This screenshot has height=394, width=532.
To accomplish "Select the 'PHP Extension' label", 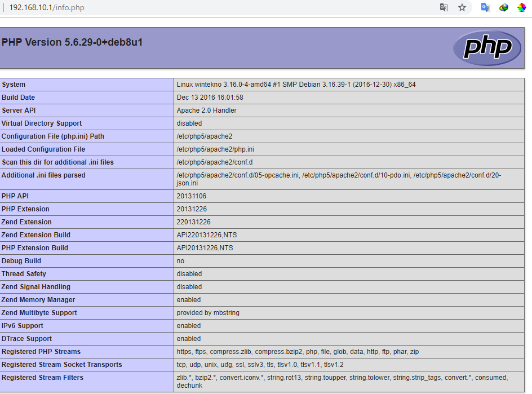I will (25, 209).
